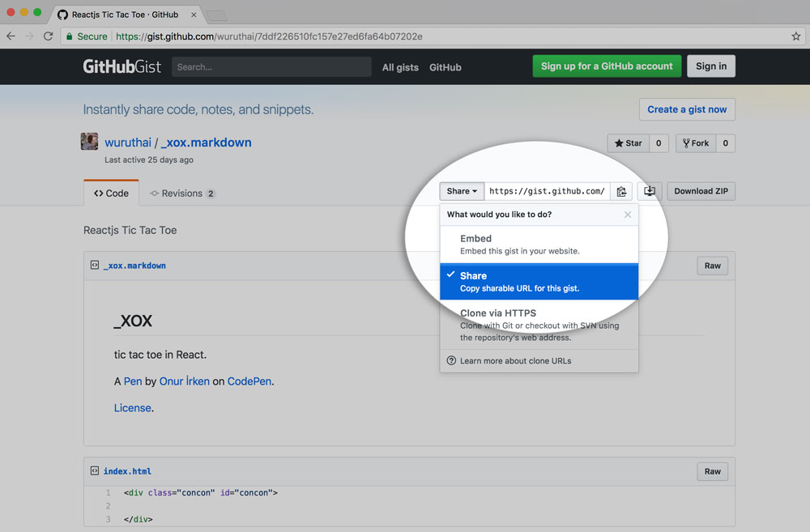The image size is (810, 532).
Task: Click the gist share URL text field
Action: [547, 191]
